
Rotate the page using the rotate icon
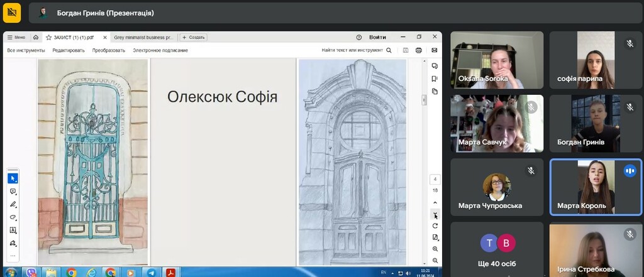435,225
